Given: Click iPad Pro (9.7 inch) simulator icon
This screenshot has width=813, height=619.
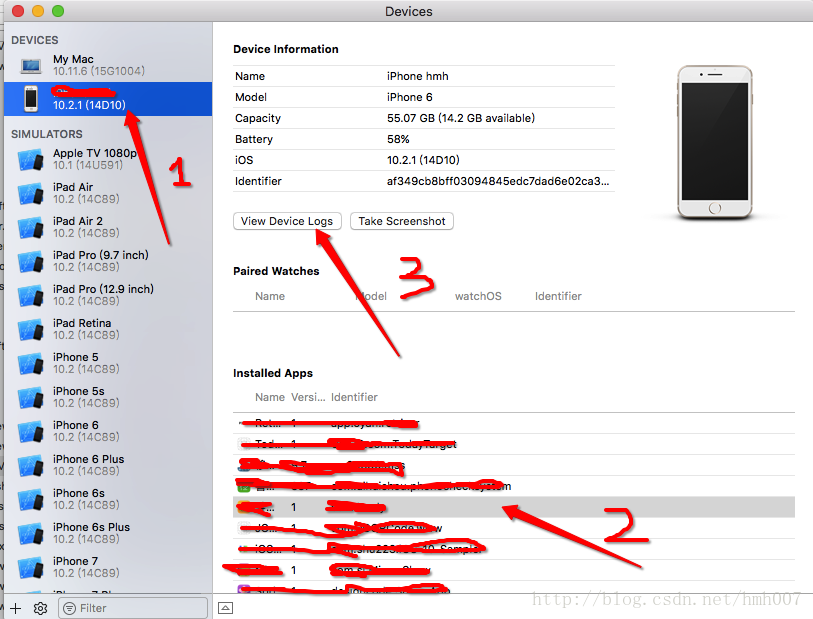Looking at the screenshot, I should pyautogui.click(x=31, y=262).
